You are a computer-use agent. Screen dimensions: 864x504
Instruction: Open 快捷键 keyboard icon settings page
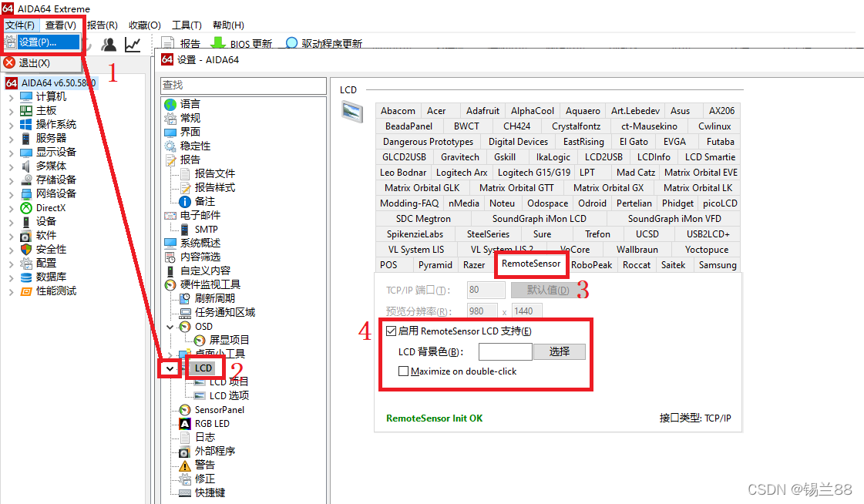(185, 493)
